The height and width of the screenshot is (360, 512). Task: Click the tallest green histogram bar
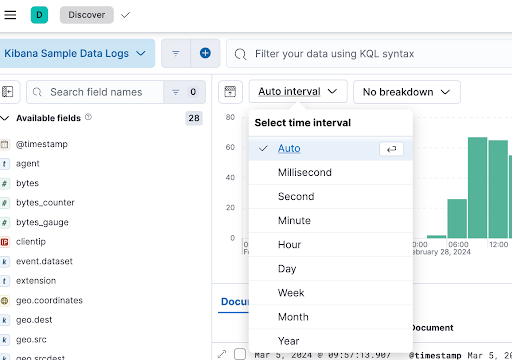pos(477,187)
